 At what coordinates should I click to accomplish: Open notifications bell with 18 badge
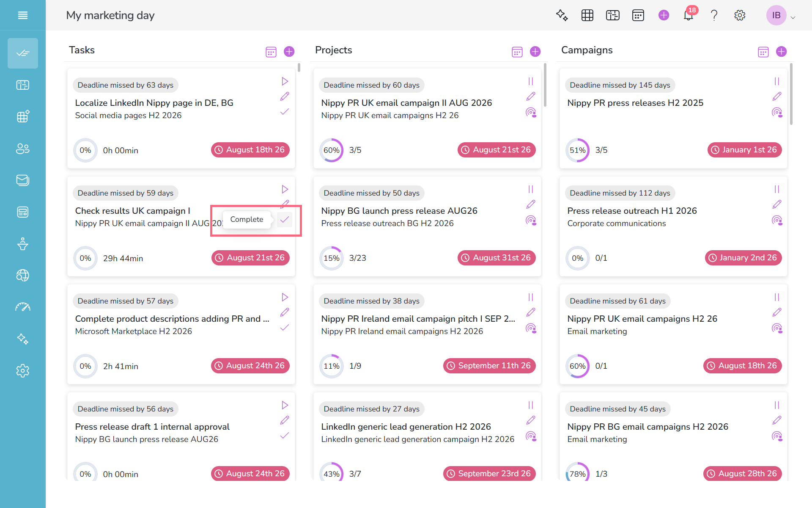[689, 15]
